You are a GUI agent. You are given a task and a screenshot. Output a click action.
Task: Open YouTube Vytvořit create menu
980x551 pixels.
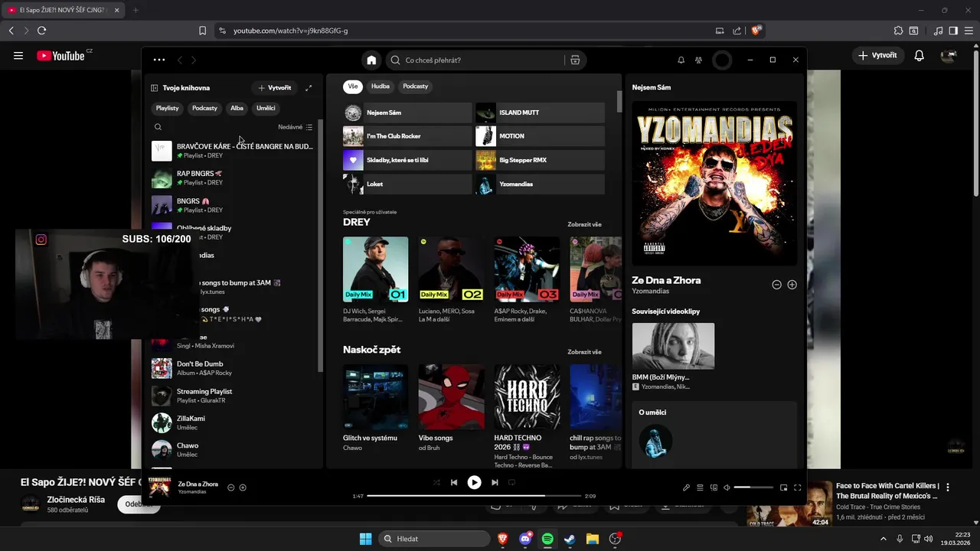[877, 55]
